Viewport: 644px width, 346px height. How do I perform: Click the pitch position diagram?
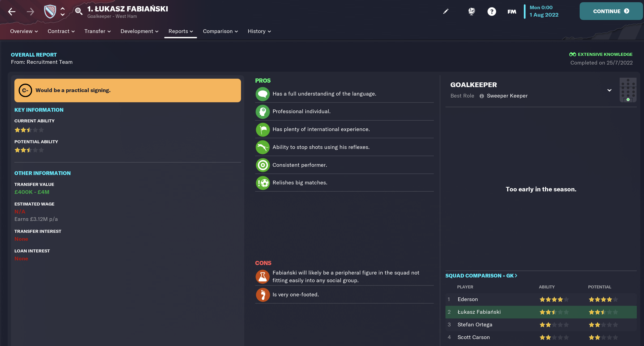[x=628, y=90]
